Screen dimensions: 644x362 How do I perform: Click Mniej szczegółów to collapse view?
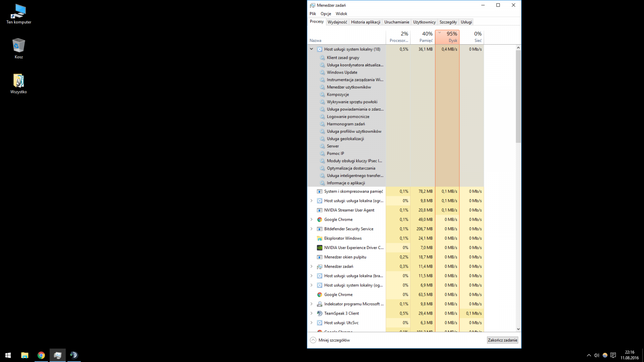click(x=330, y=340)
